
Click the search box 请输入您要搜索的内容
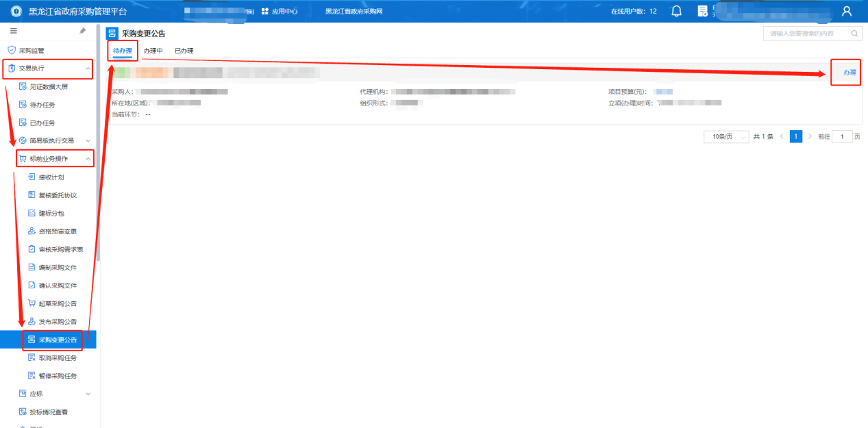813,33
